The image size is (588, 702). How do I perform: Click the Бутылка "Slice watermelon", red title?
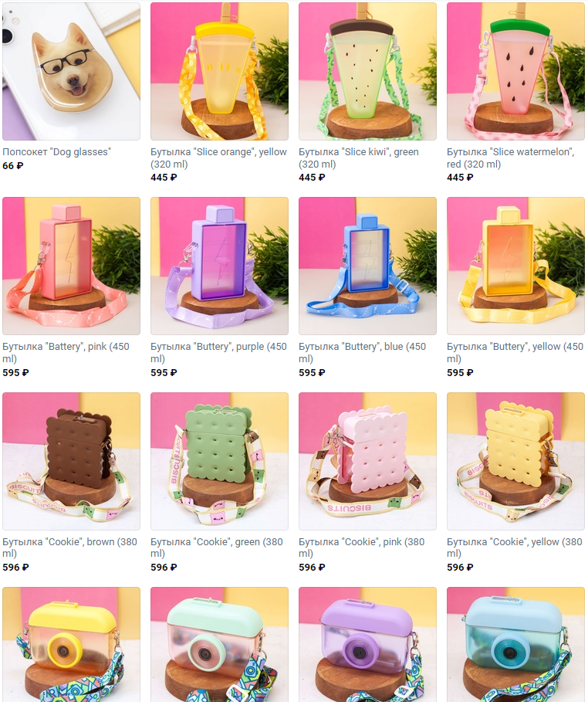tap(511, 158)
